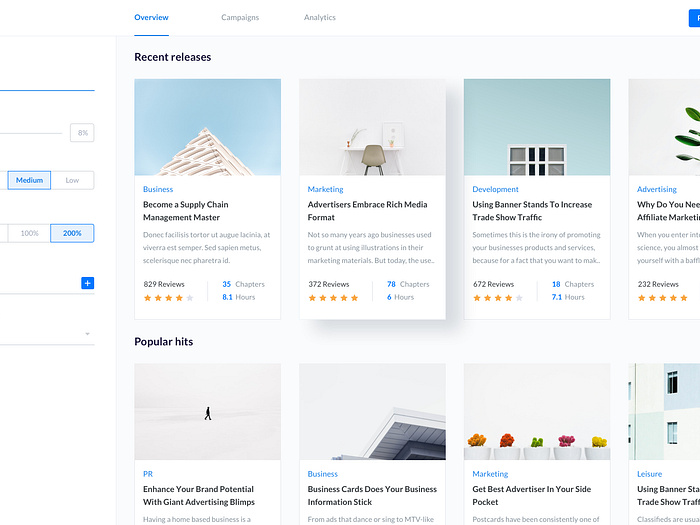Click the Advertising category link

657,189
